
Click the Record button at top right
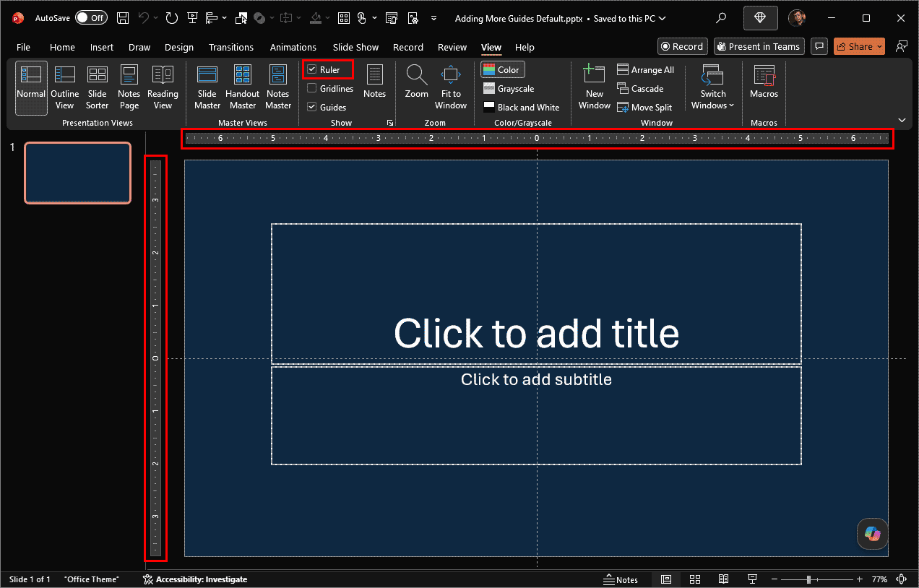(x=683, y=46)
